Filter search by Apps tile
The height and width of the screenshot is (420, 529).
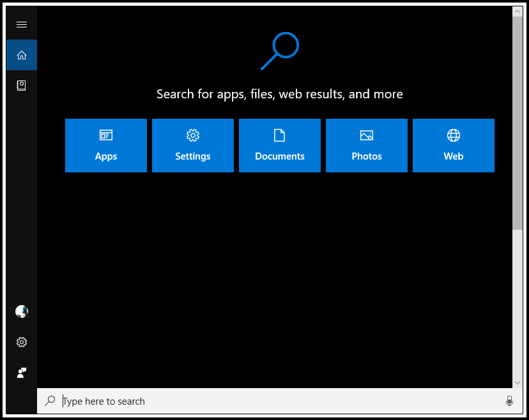click(106, 146)
